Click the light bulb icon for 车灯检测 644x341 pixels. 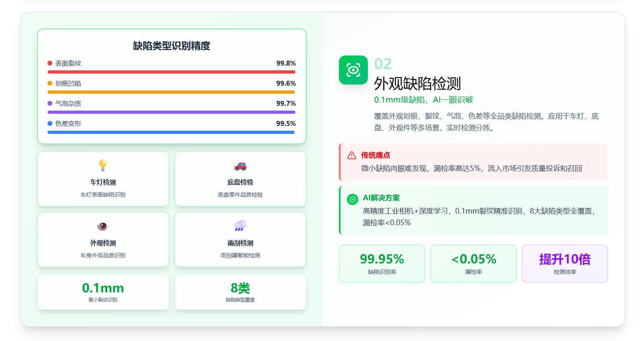click(x=103, y=165)
